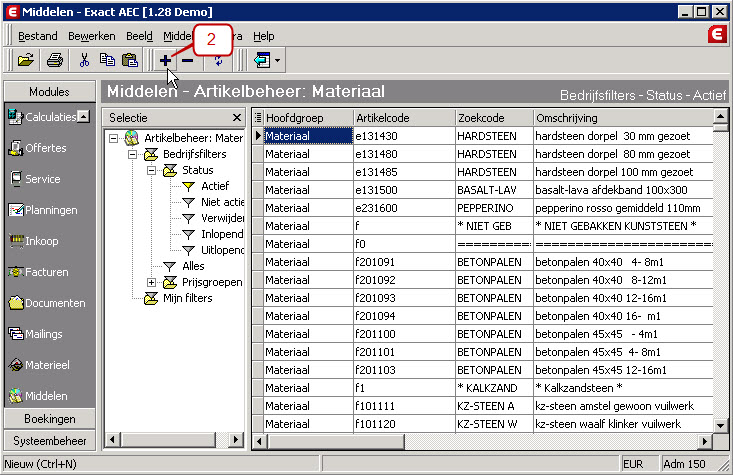The image size is (733, 475).
Task: Click the Modules header button
Action: point(49,92)
